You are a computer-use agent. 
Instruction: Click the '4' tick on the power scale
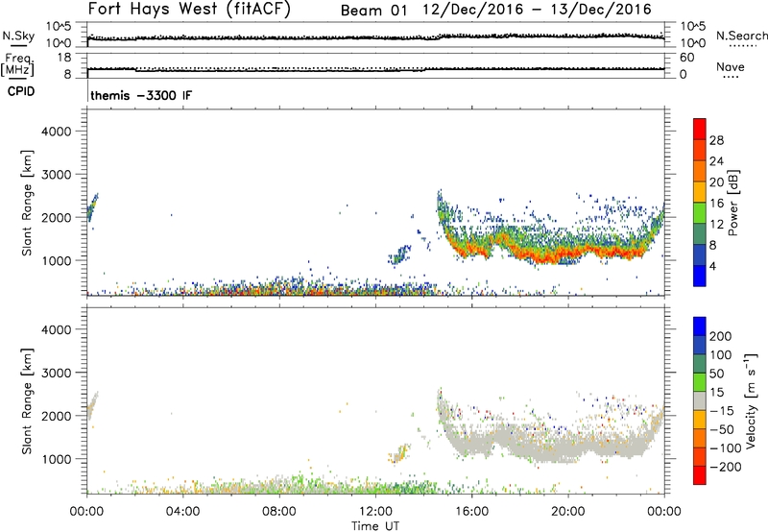712,266
